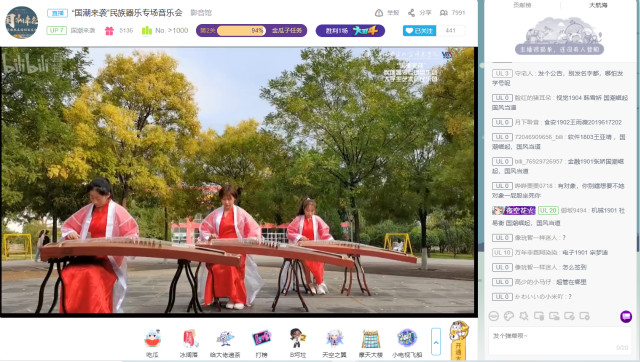Click the 开通大航海 mascot banner
Viewport: 640px width, 362px height.
(458, 341)
